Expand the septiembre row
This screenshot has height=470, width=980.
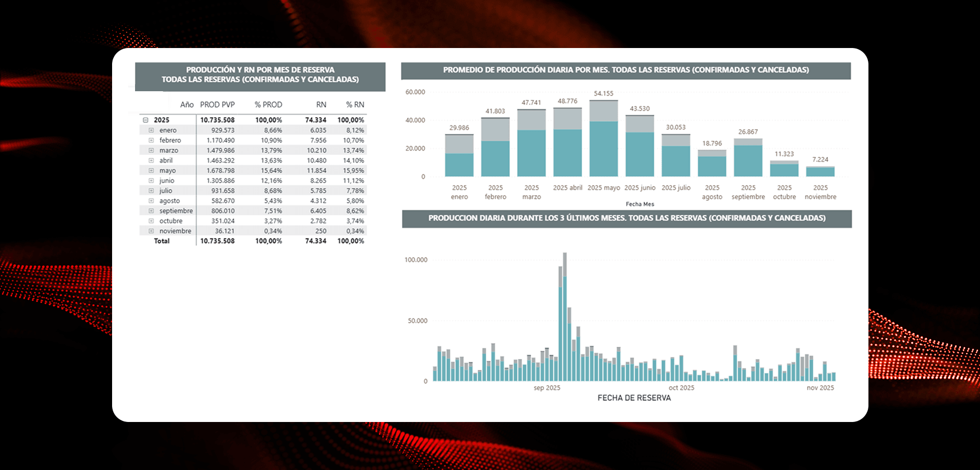coord(151,211)
